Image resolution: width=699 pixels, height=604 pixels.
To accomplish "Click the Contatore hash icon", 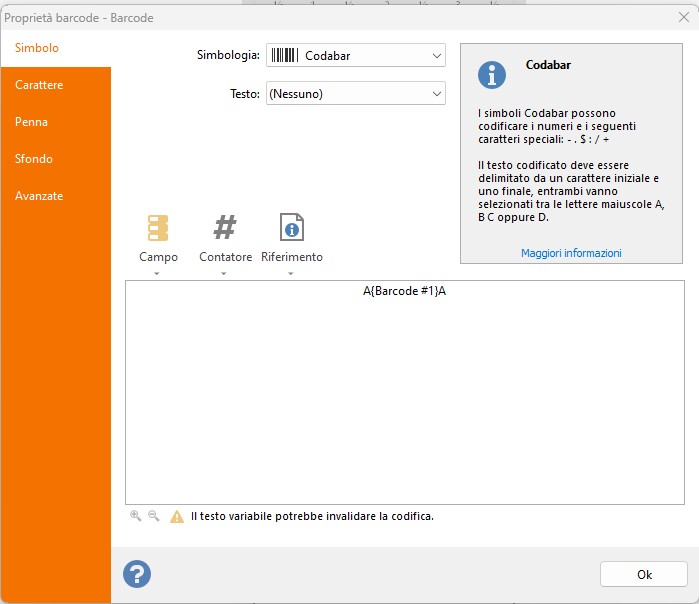I will coord(225,227).
